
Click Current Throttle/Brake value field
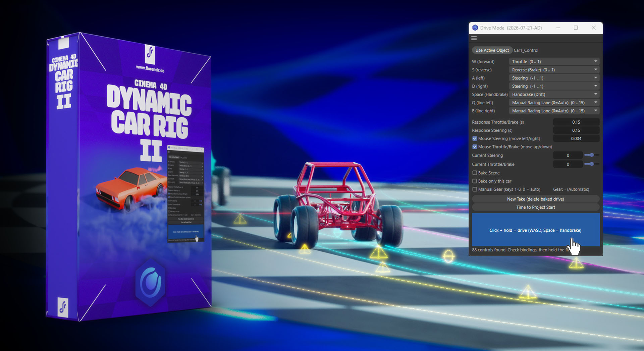pyautogui.click(x=568, y=164)
